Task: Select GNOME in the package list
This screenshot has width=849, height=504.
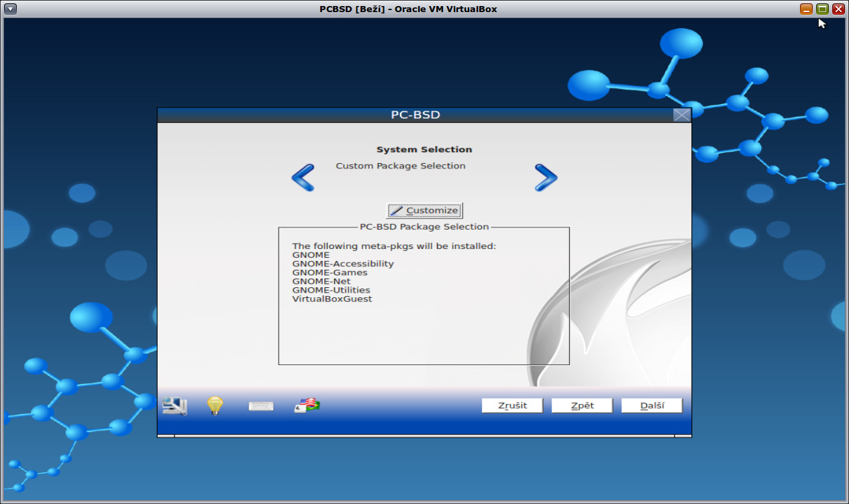Action: point(311,254)
